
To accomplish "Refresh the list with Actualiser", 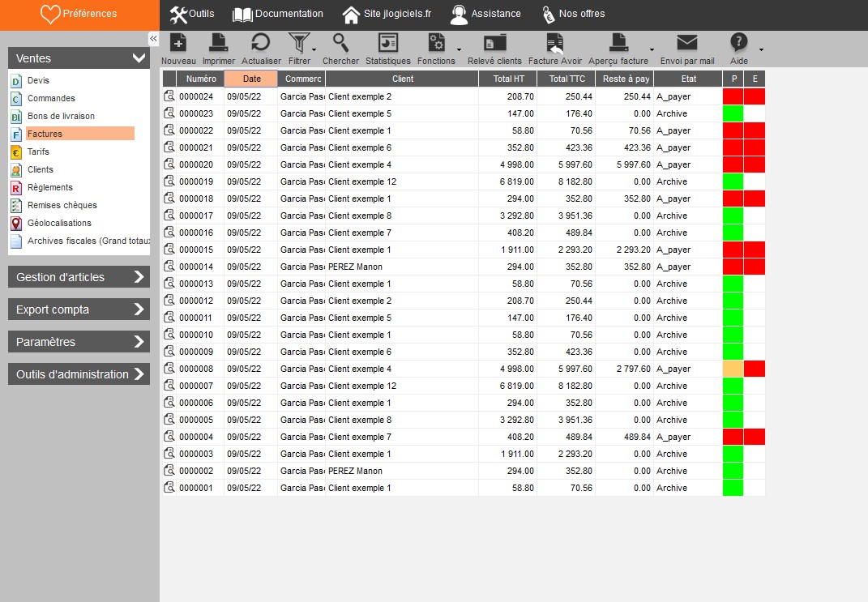I will click(x=261, y=43).
